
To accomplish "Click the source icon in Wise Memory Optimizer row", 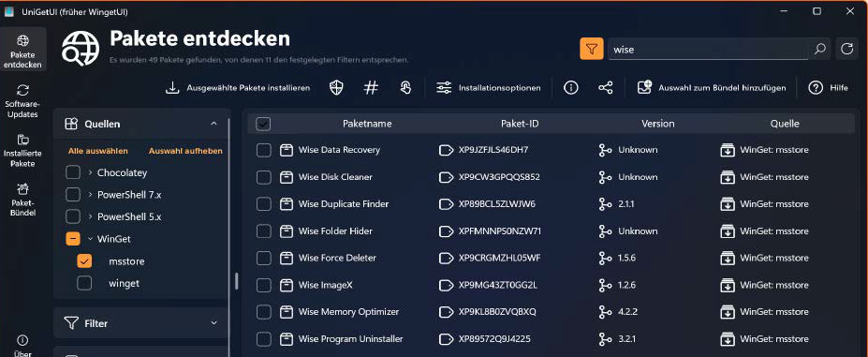I will pos(727,312).
